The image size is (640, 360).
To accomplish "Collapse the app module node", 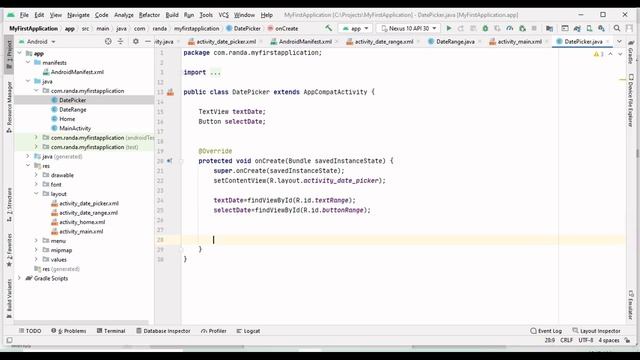I will click(x=20, y=53).
